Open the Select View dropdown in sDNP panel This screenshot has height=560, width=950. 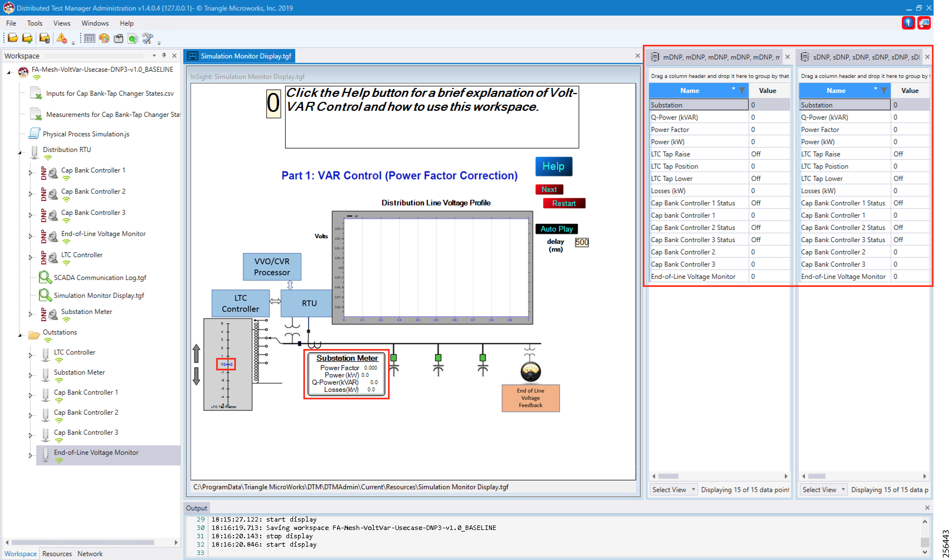[x=824, y=489]
